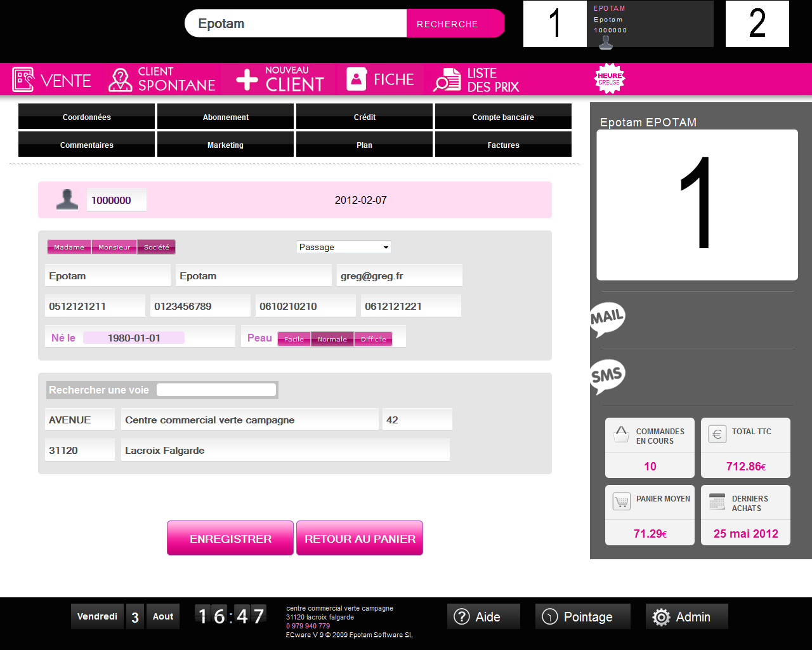812x650 pixels.
Task: Open the Factures tab
Action: click(x=503, y=145)
